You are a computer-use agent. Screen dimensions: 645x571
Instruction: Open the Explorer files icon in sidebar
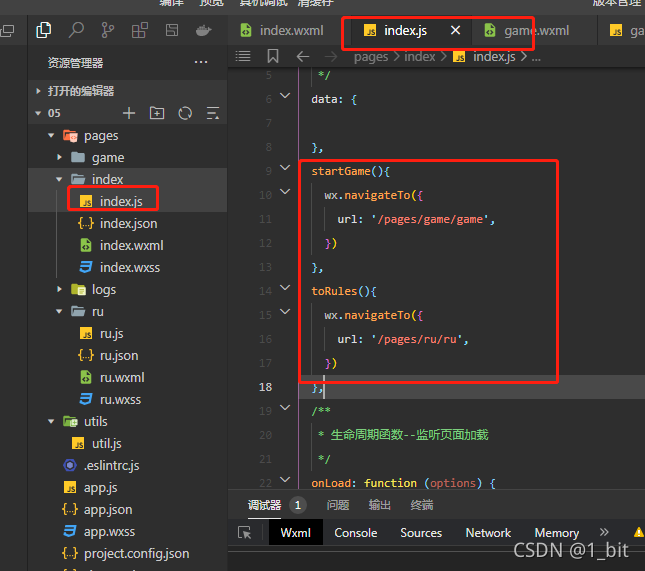pyautogui.click(x=44, y=30)
